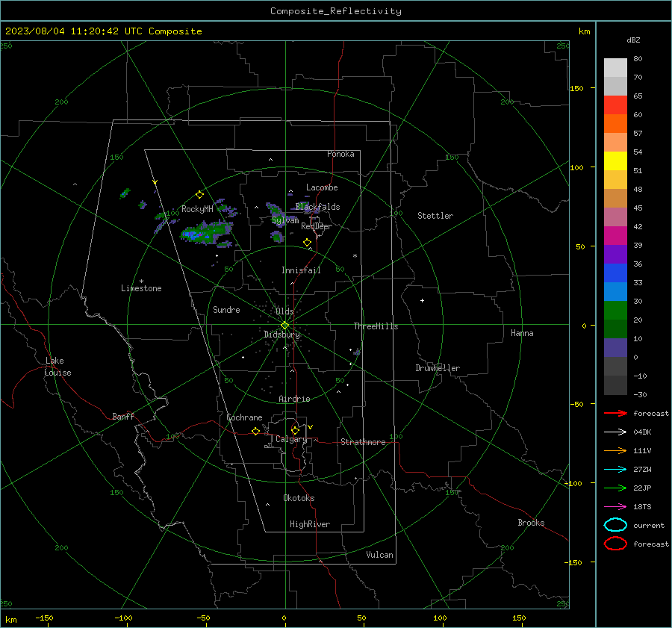Click the yellow diamond marker above Calgary
The image size is (672, 628).
(x=295, y=430)
